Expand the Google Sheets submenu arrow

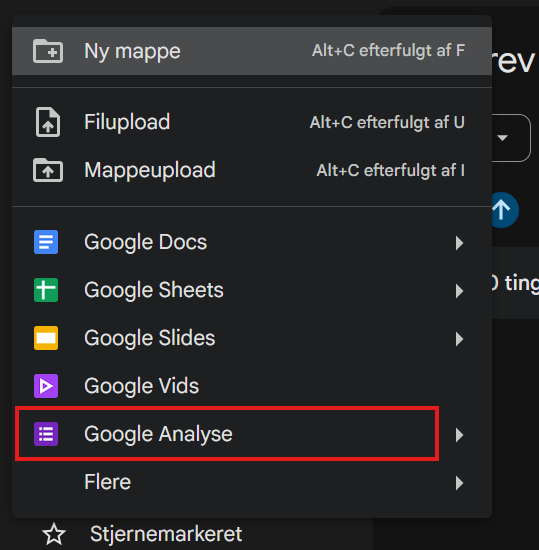tap(459, 291)
